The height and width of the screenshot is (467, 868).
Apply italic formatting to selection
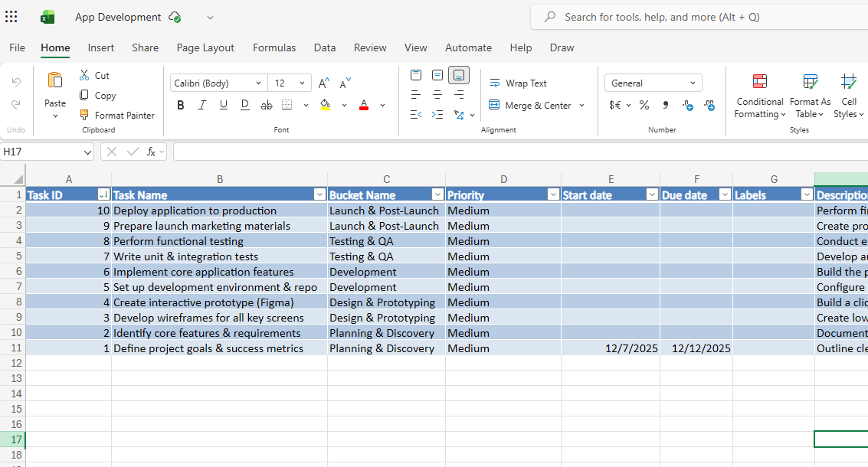coord(202,105)
